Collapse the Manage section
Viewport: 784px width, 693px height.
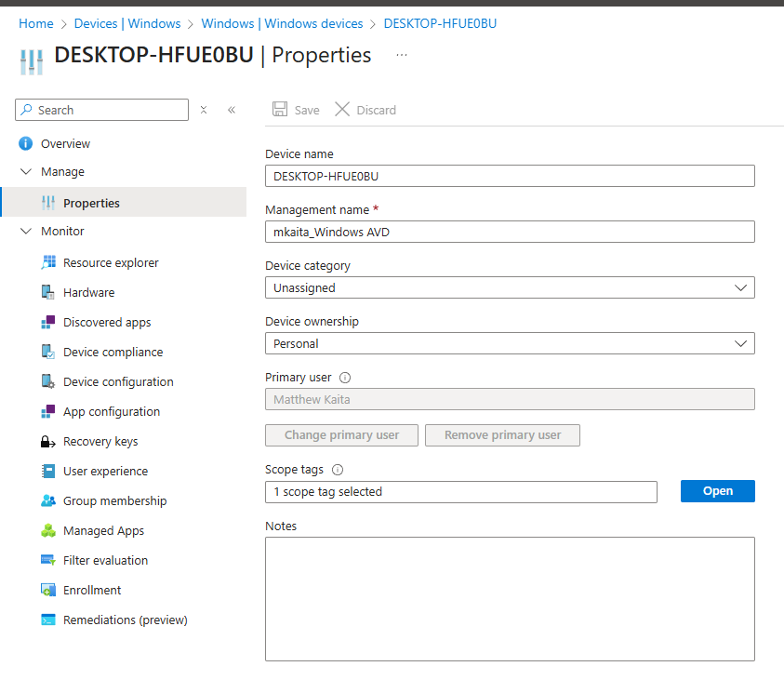click(x=26, y=172)
